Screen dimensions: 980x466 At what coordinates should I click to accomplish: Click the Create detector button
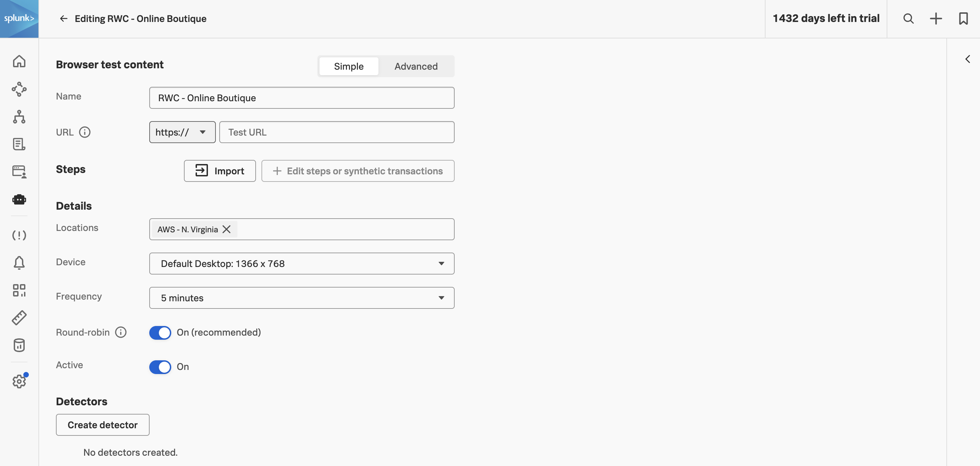coord(102,425)
